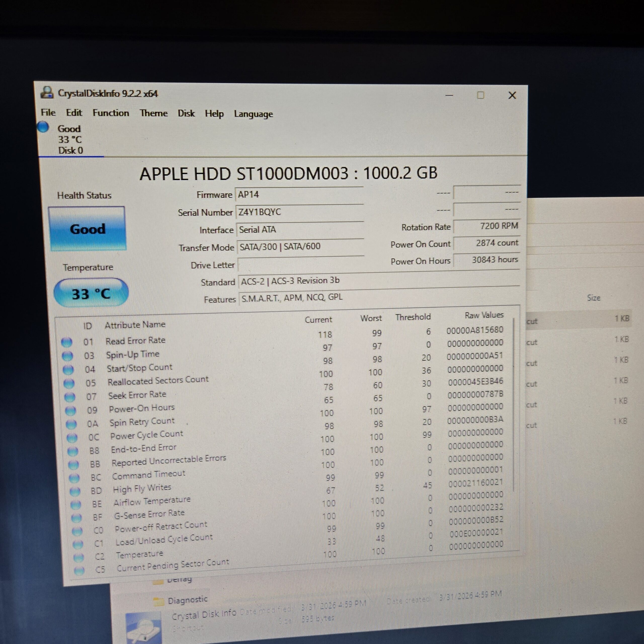Click the Raw Values column header
The height and width of the screenshot is (644, 644).
point(484,315)
